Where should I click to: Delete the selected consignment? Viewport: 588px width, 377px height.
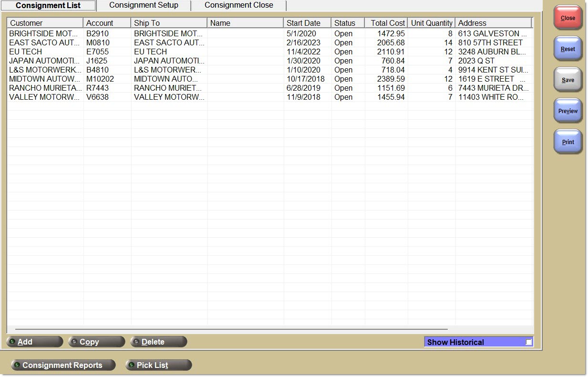click(158, 342)
